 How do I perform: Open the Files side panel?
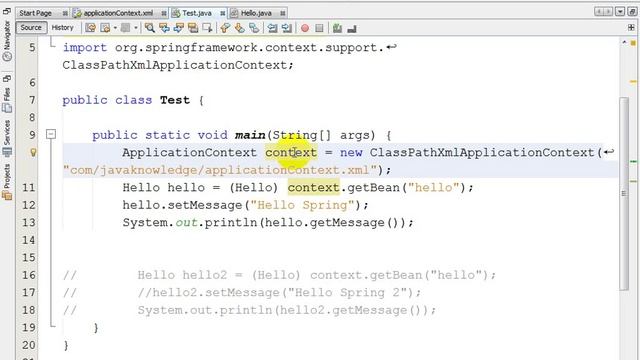click(7, 100)
